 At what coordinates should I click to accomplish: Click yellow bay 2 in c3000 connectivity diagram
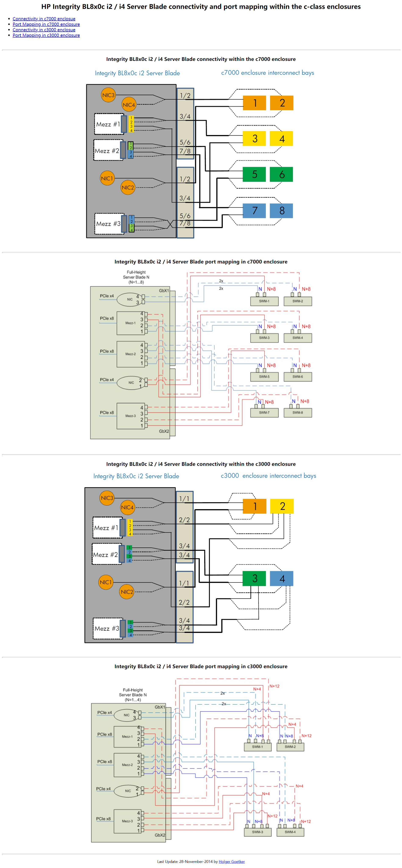(282, 506)
